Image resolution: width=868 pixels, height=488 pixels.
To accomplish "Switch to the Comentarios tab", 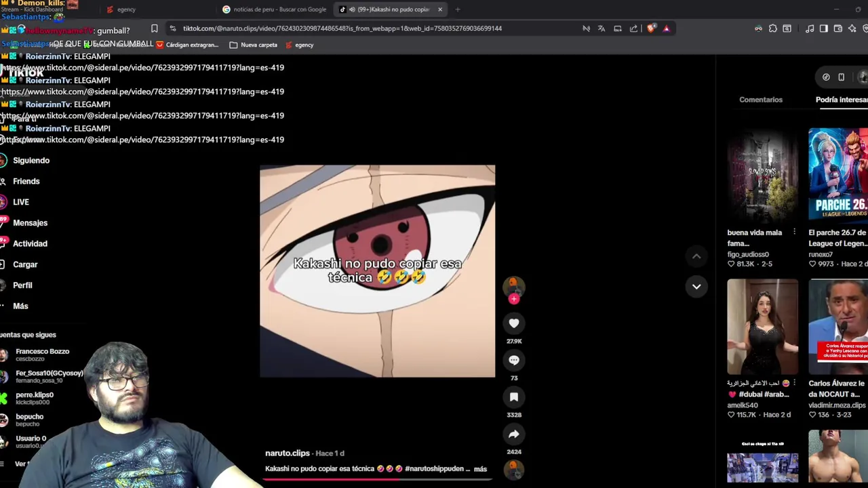I will click(761, 100).
